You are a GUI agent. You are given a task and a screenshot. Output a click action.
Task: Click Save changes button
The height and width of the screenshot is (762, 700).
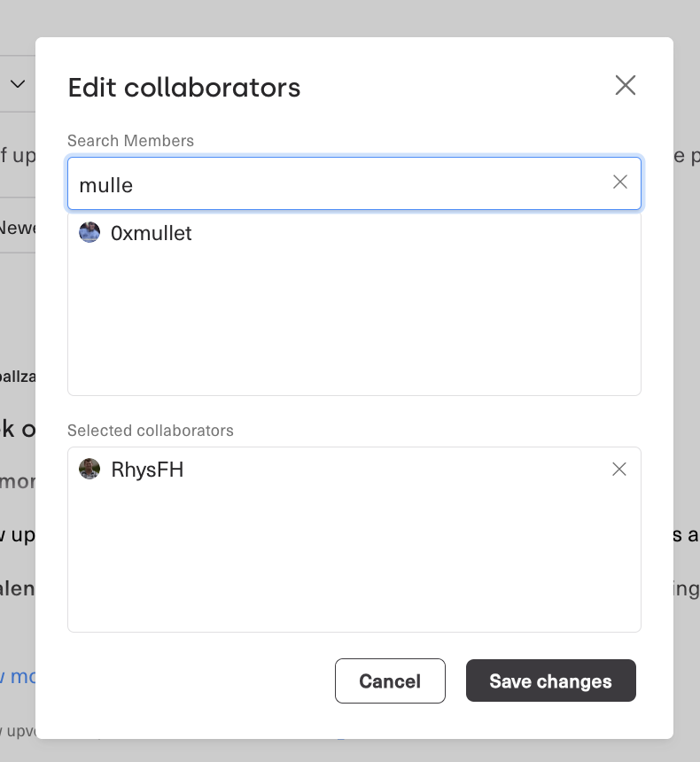[x=550, y=680]
